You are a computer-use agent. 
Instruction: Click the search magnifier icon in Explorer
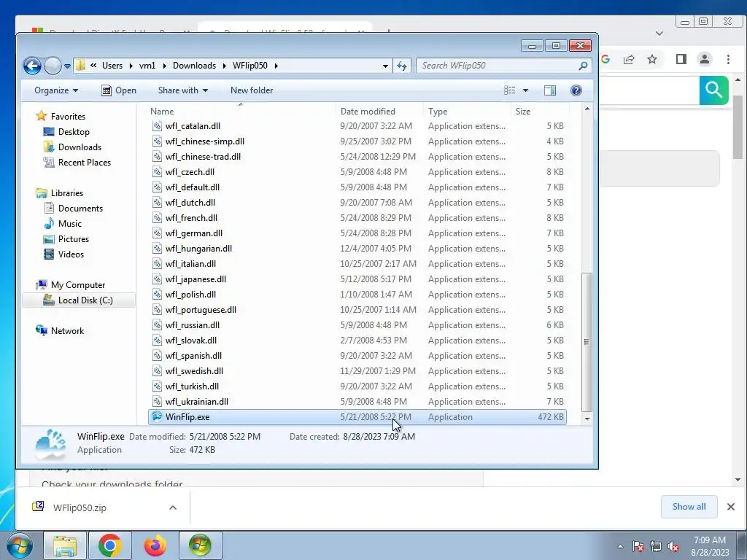[x=583, y=66]
